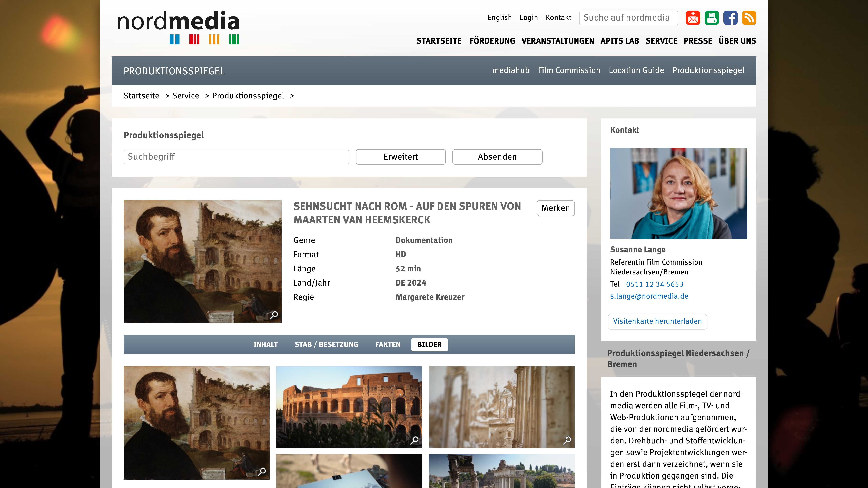Switch to the FAKTEN tab

point(388,344)
